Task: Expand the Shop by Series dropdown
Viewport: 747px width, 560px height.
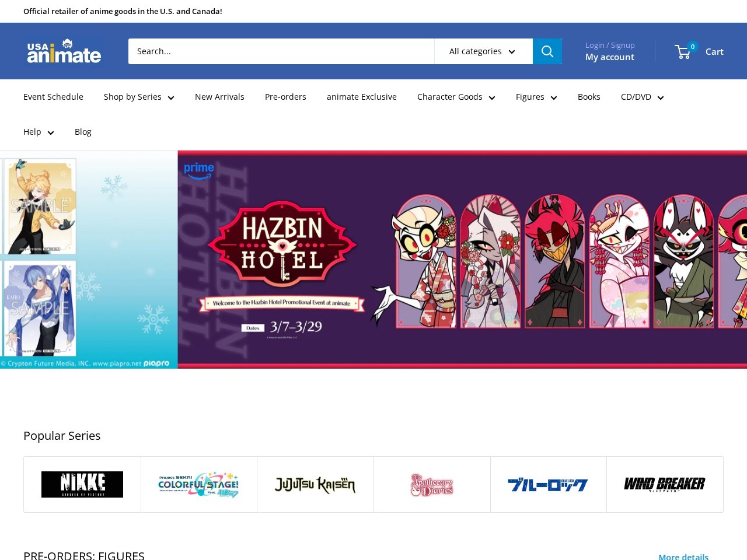Action: [139, 97]
